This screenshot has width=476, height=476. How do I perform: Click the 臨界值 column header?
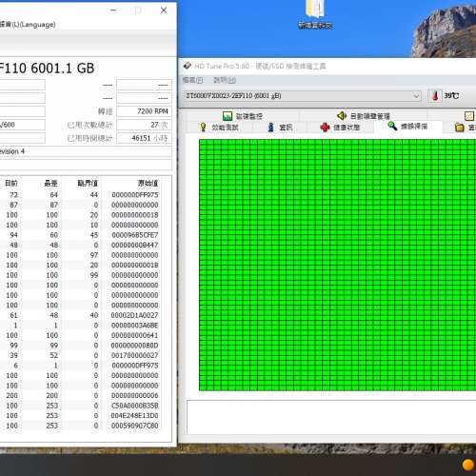88,183
